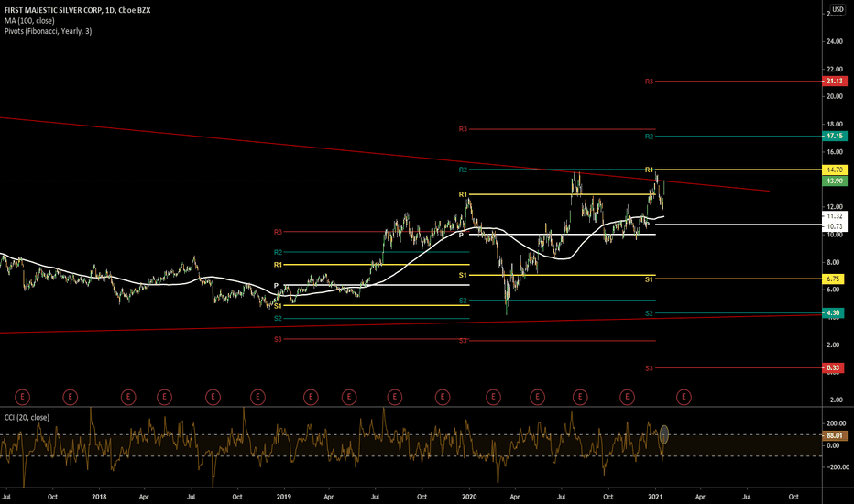Click the teal 4.30 S2 price label

(x=833, y=313)
